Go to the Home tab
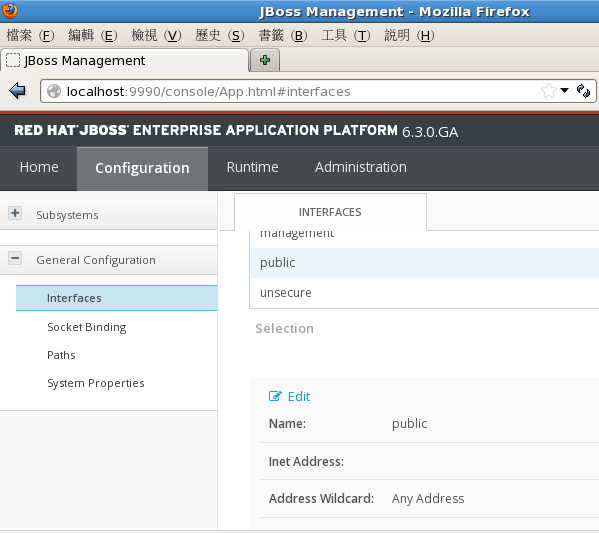 point(39,167)
